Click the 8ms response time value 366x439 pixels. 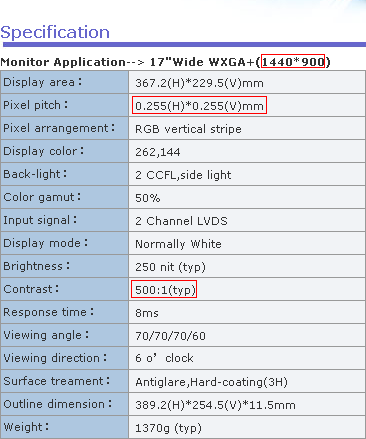(147, 313)
